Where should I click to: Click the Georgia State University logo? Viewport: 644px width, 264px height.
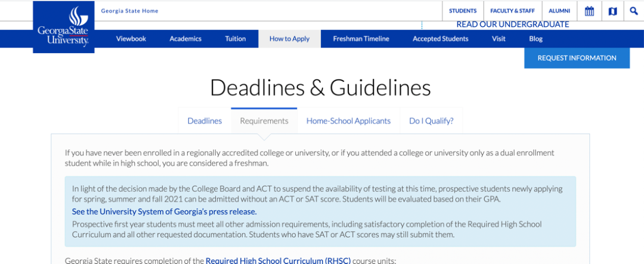(x=63, y=27)
